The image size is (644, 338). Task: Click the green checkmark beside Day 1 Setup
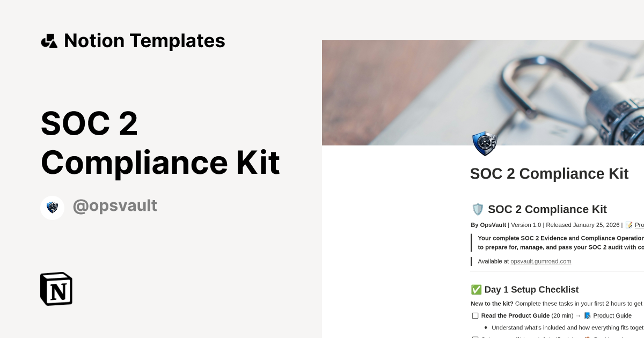(476, 290)
